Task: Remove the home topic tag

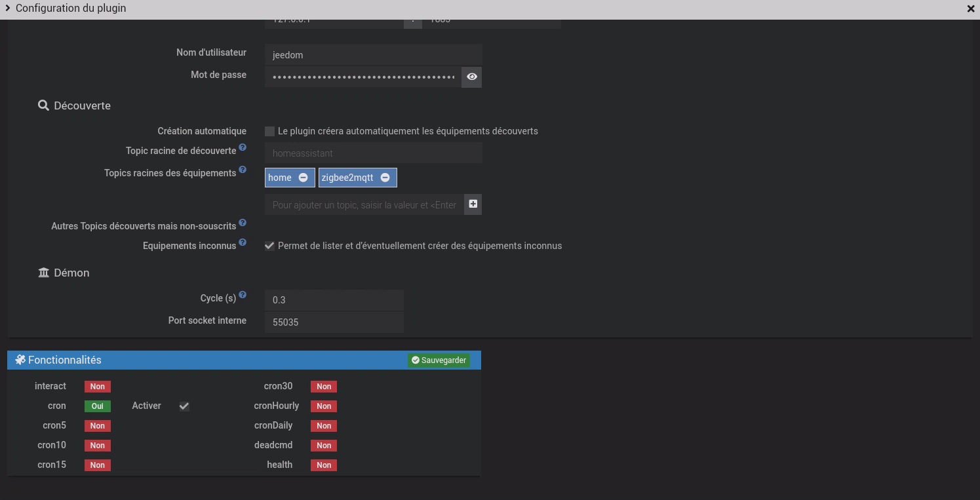Action: [x=303, y=178]
